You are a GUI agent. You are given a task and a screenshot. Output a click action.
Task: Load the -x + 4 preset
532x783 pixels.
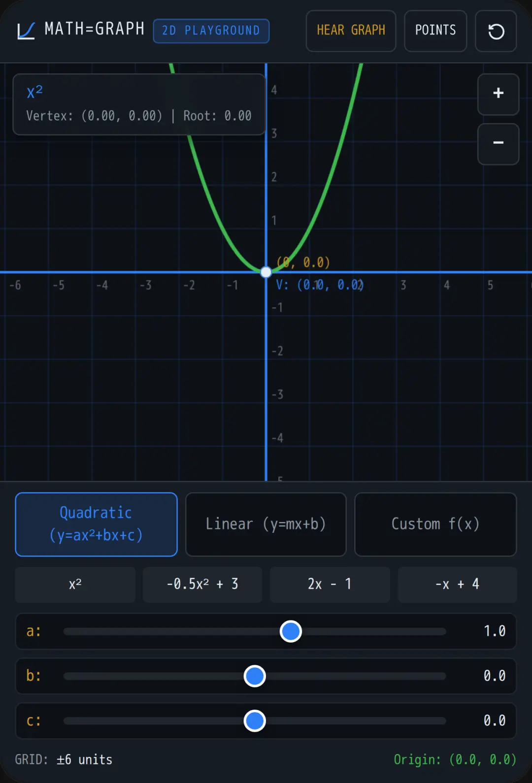tap(457, 584)
